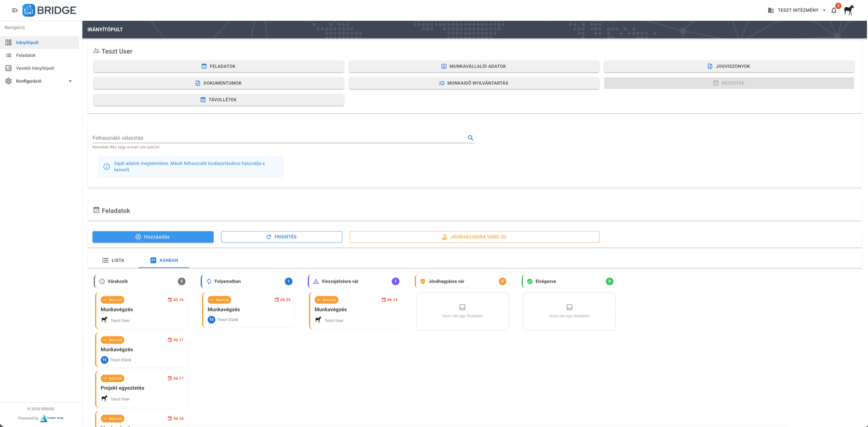Click the Folyamatban refresh-cycle icon
Image resolution: width=868 pixels, height=427 pixels.
(209, 281)
